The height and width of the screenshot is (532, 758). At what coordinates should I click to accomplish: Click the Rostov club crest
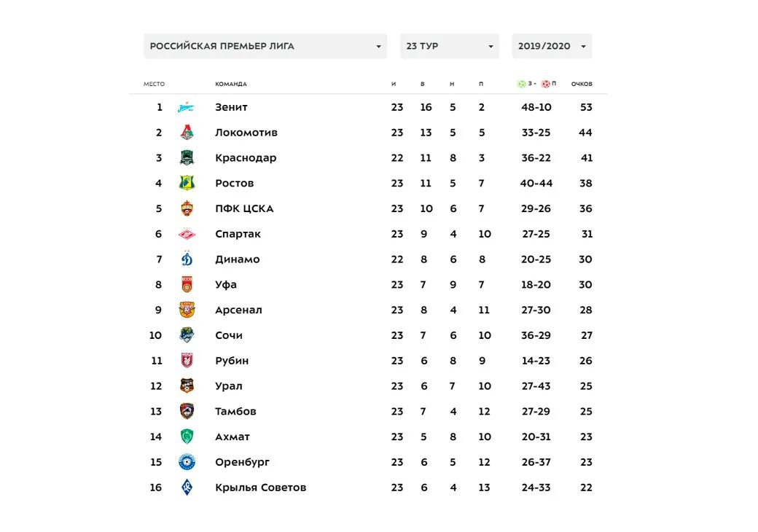click(187, 183)
